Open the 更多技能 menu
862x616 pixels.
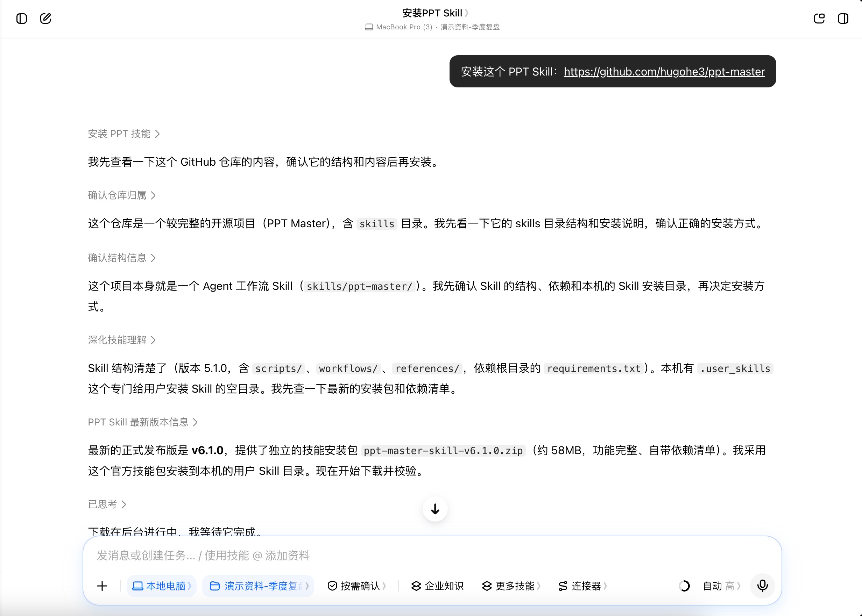click(x=511, y=586)
